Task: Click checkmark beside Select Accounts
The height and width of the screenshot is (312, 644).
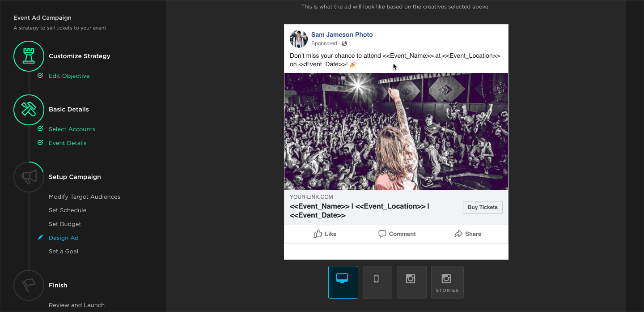Action: (x=40, y=129)
